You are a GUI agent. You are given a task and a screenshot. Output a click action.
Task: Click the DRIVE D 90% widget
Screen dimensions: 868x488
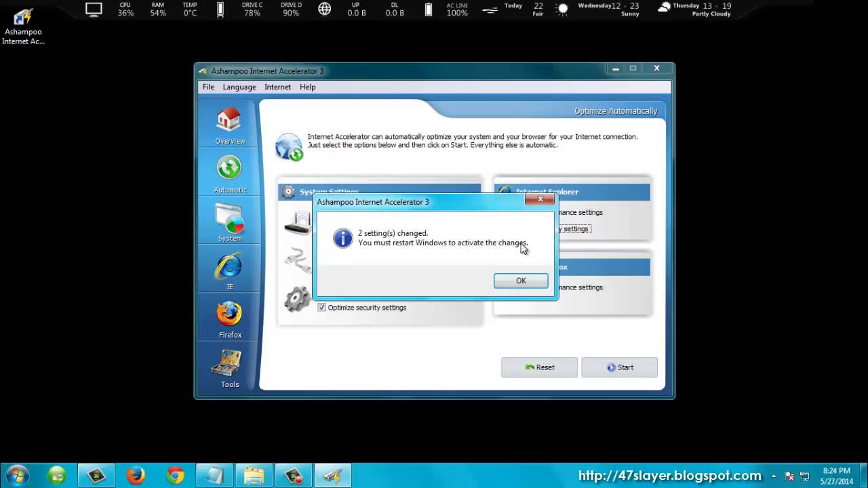tap(291, 9)
